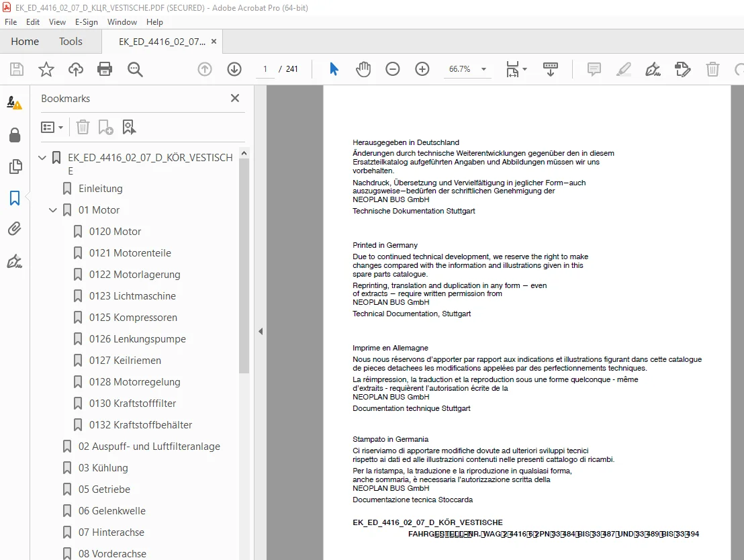Open the Edit menu

[x=33, y=22]
